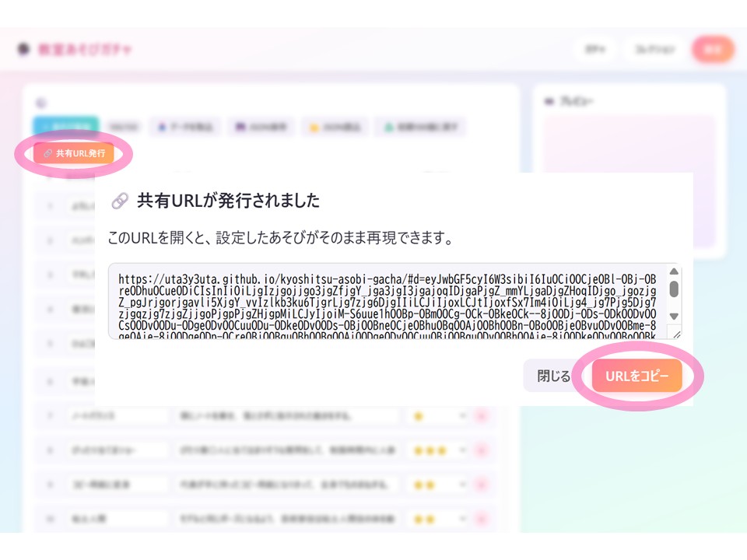
Task: Click the blurred orange button in top-right header
Action: tap(712, 50)
